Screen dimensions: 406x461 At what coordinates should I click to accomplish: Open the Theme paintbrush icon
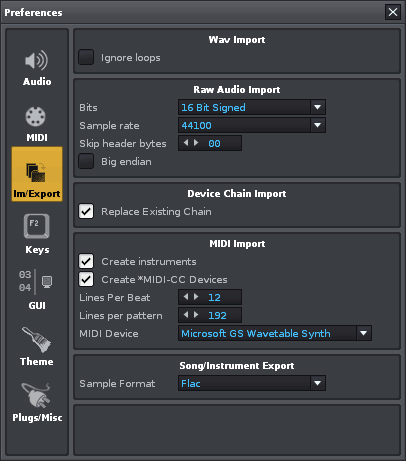[37, 339]
